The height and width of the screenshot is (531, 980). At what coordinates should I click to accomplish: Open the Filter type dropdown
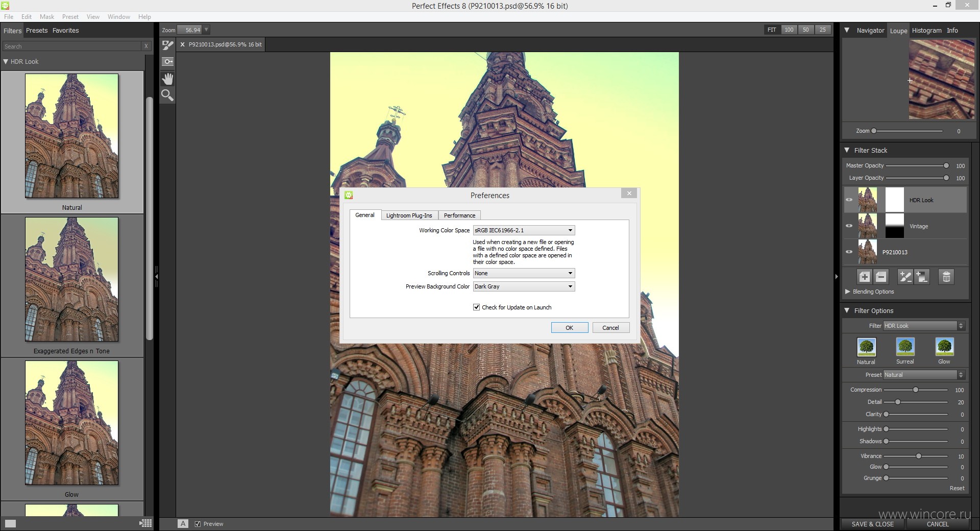[924, 326]
